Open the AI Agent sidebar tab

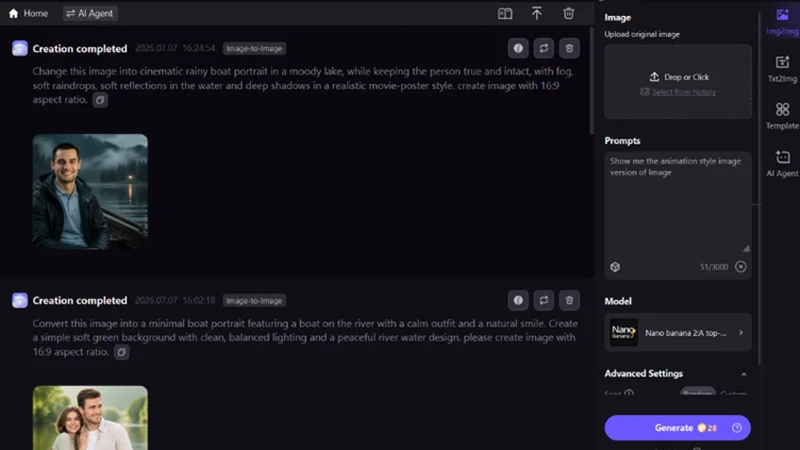[782, 164]
